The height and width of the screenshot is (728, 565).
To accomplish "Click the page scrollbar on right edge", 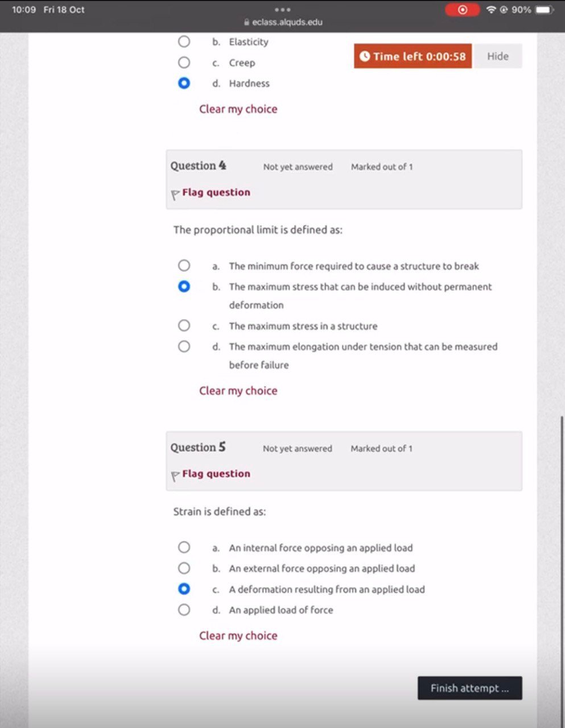I will coord(562,512).
